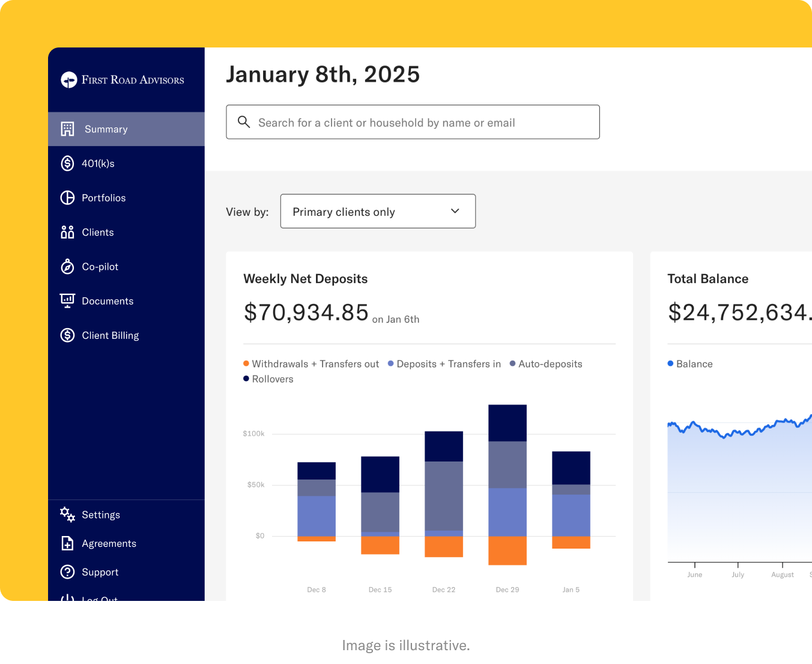The image size is (812, 664).
Task: Click the Summary building icon
Action: tap(67, 129)
